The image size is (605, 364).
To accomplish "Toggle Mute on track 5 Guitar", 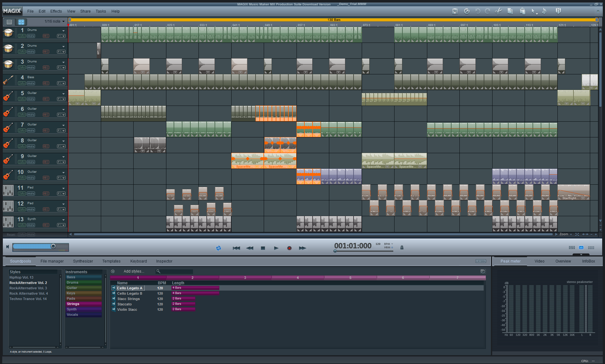I will [x=31, y=99].
